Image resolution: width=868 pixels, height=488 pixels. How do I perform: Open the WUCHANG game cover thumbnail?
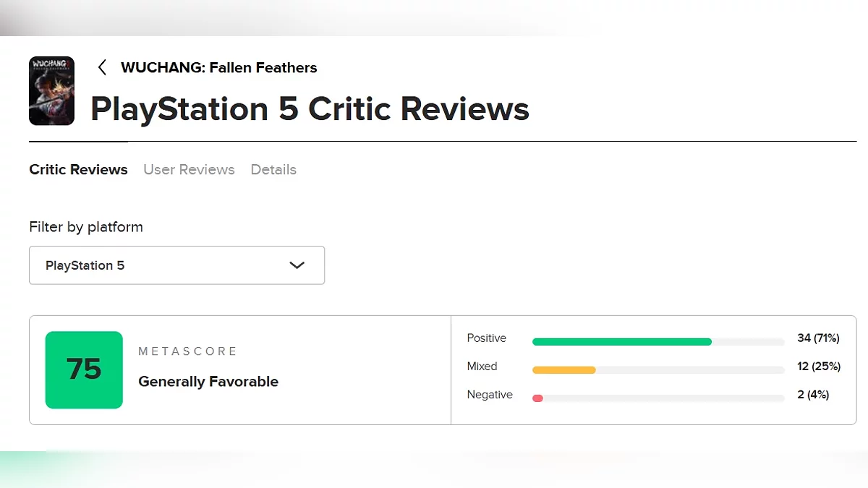51,91
